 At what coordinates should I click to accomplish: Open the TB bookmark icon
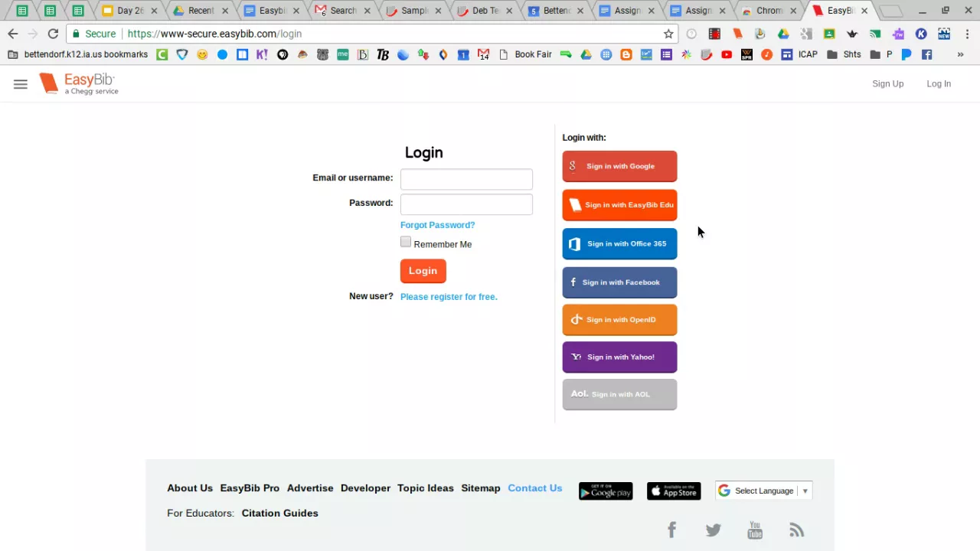pos(383,54)
